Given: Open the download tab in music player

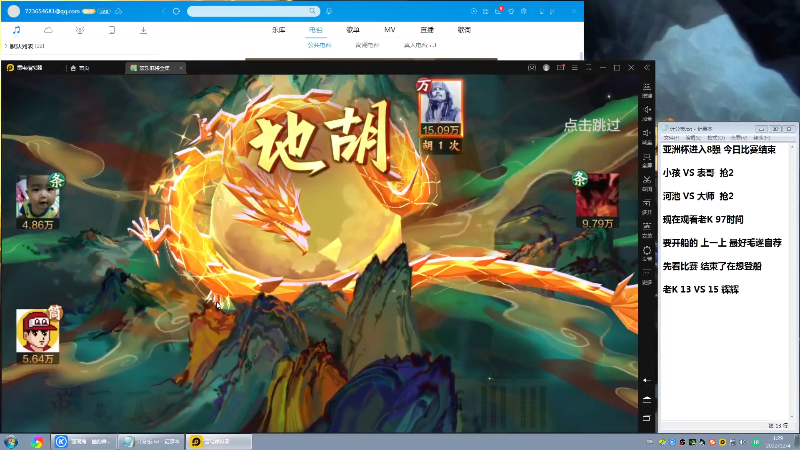Looking at the screenshot, I should (x=143, y=30).
